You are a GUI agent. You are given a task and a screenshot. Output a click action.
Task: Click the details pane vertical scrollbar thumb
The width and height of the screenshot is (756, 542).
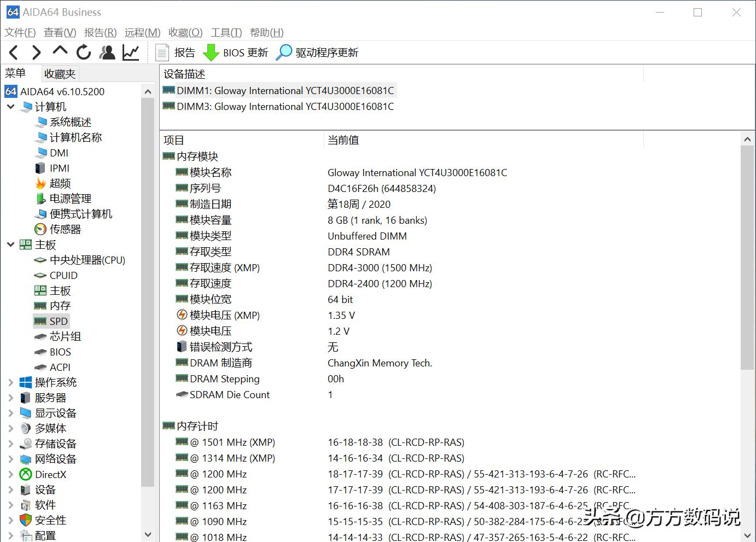[747, 258]
